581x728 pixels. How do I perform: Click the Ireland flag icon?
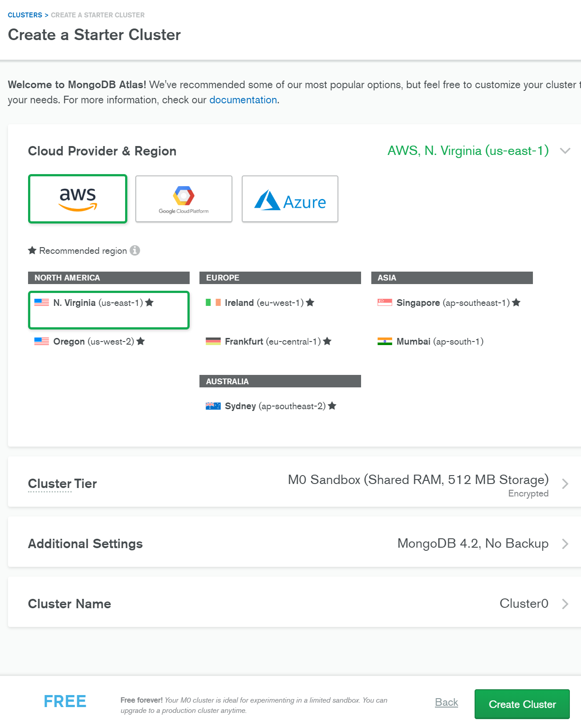pos(213,303)
